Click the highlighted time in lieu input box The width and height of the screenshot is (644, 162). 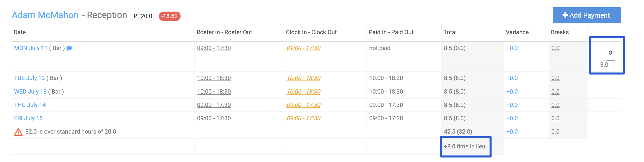(611, 53)
